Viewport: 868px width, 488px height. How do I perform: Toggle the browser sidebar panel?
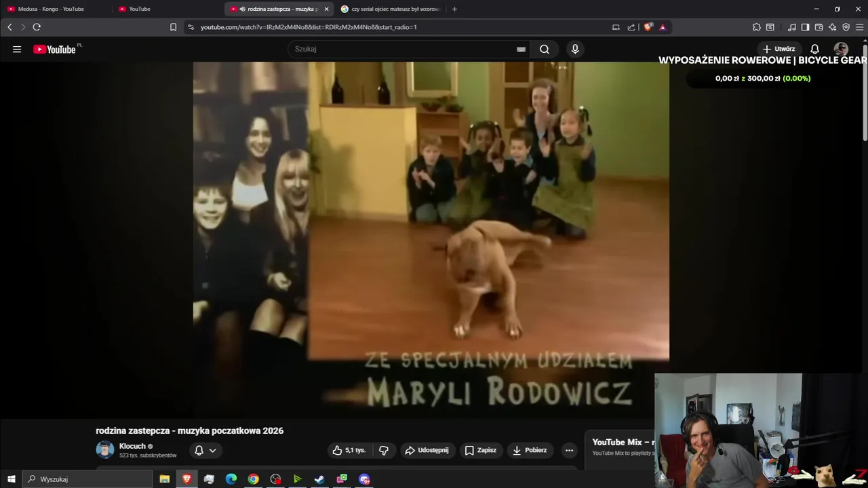coord(805,27)
